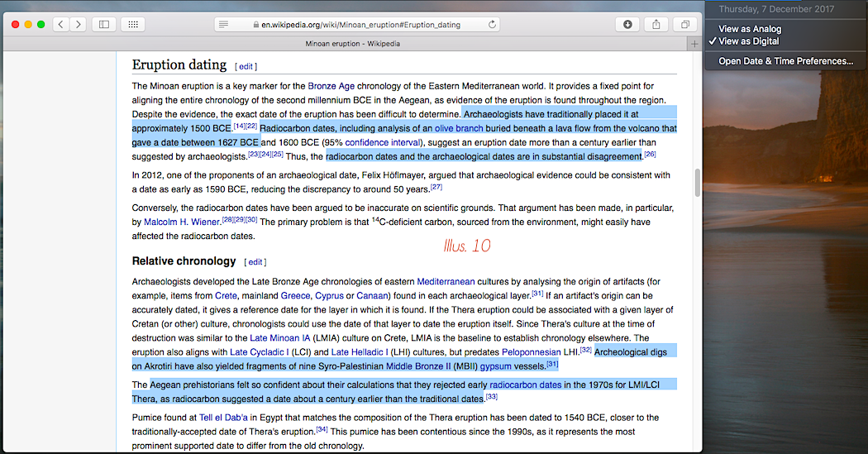Edit the Relative chronology section
The image size is (868, 454).
(255, 262)
